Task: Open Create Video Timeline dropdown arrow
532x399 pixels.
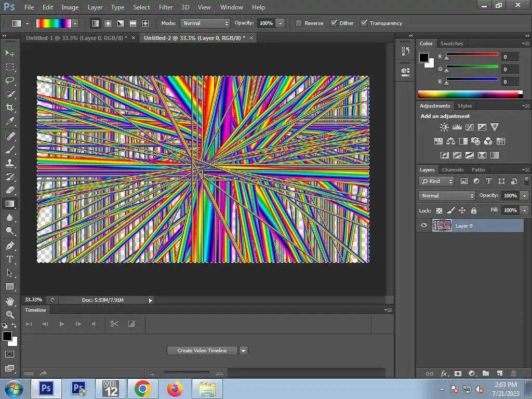Action: pos(244,351)
